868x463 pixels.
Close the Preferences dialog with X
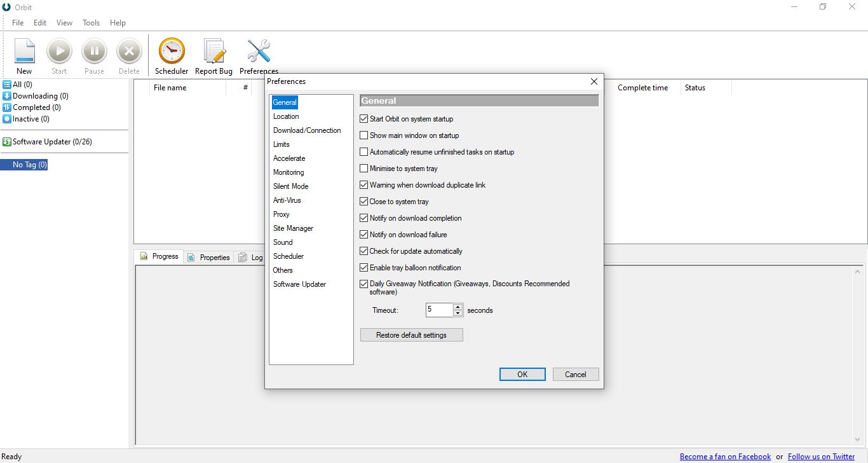coord(594,81)
